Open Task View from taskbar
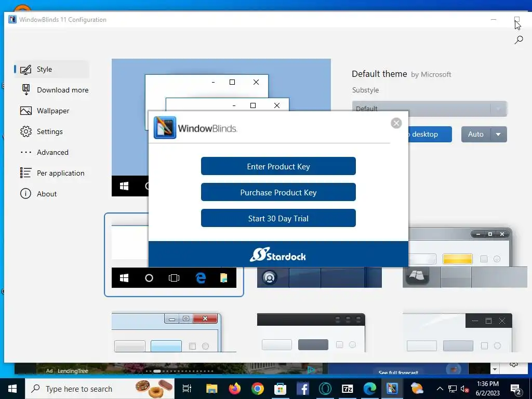This screenshot has width=532, height=399. coord(187,389)
